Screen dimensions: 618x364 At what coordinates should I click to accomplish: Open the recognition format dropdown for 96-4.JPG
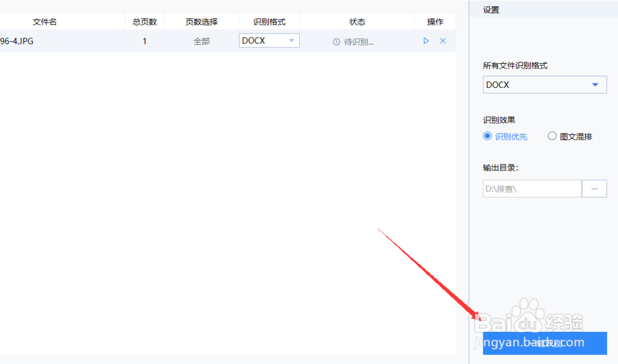coord(269,40)
